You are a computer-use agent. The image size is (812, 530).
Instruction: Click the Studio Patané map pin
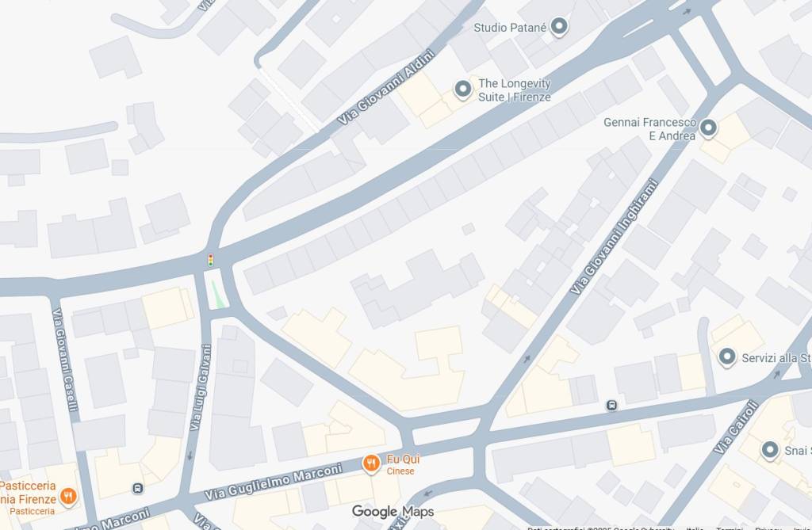click(x=559, y=26)
